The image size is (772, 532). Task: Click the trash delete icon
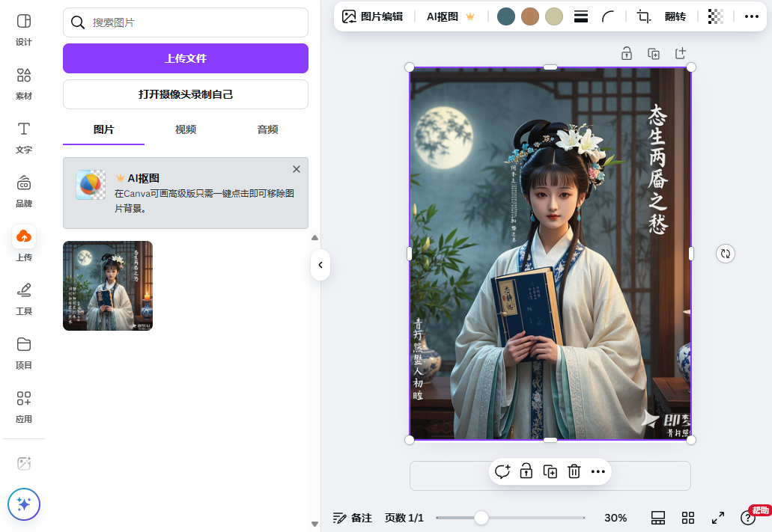pyautogui.click(x=574, y=471)
